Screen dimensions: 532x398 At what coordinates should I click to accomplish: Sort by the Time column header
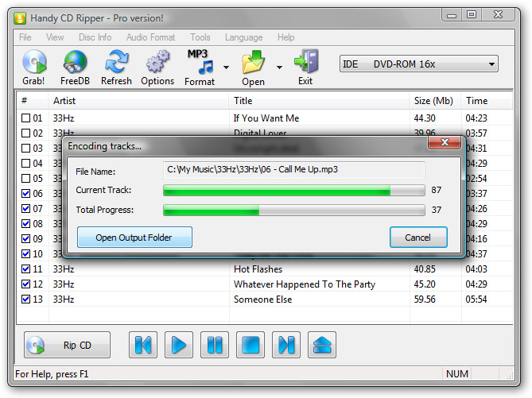pyautogui.click(x=487, y=101)
